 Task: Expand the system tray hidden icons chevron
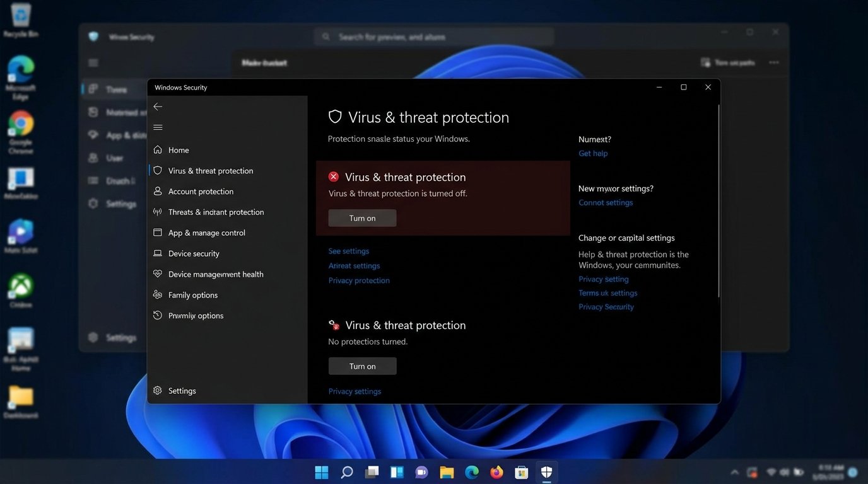(x=734, y=472)
